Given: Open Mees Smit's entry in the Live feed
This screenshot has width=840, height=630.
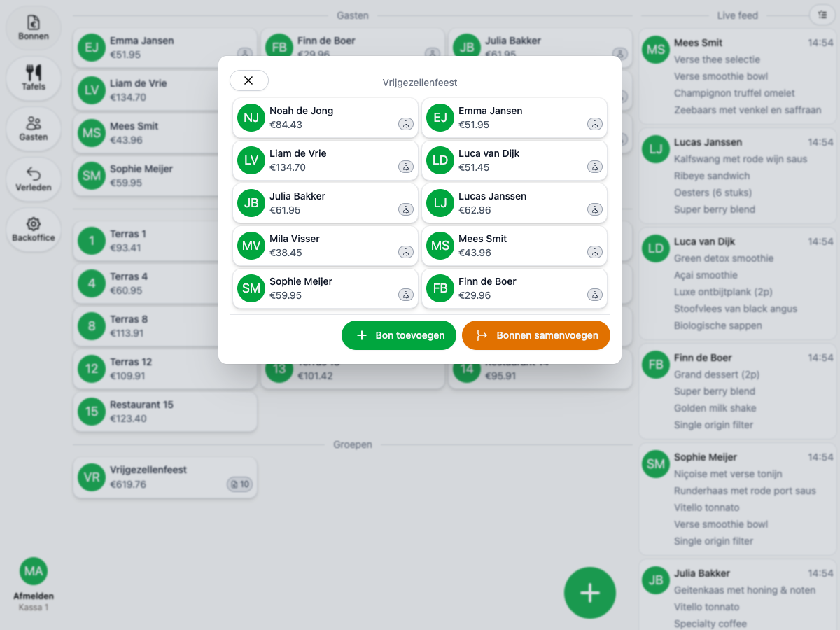Looking at the screenshot, I should tap(738, 76).
